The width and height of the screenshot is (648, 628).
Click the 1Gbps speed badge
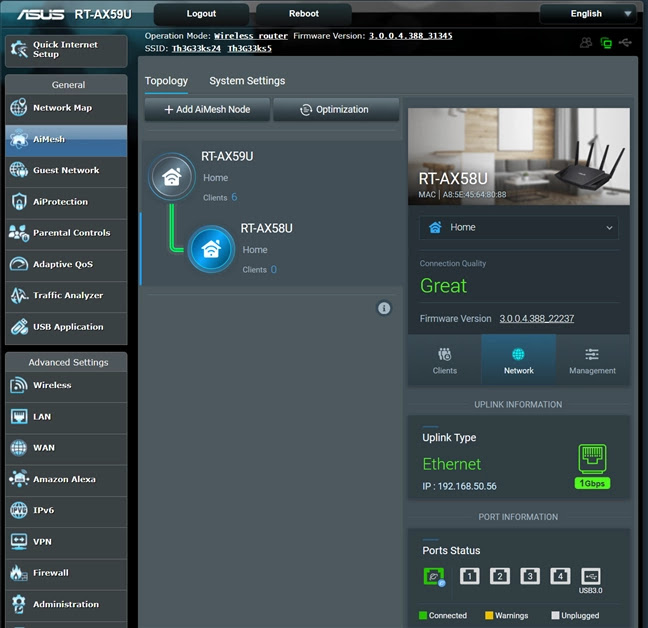click(x=592, y=483)
